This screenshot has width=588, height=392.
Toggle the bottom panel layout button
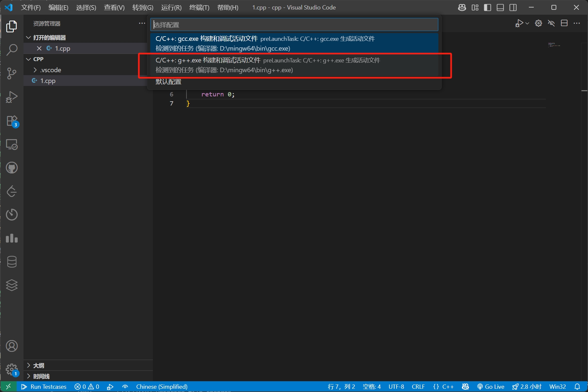(x=500, y=8)
